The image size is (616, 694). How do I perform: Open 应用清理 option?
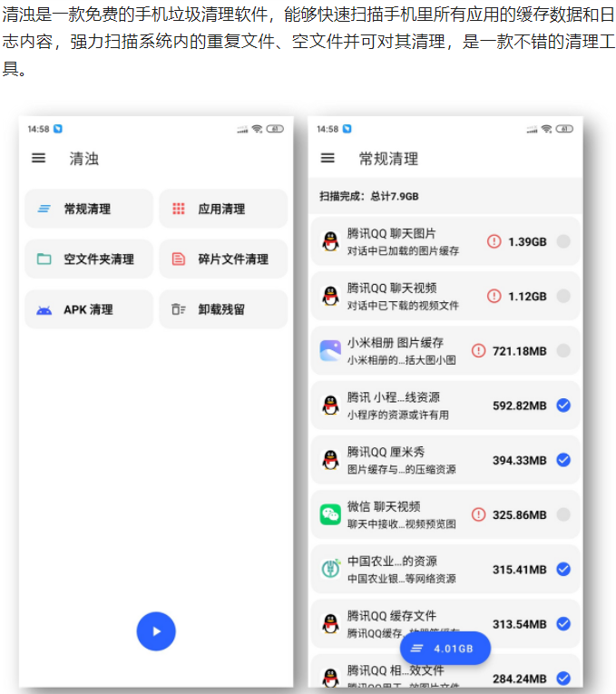[223, 209]
